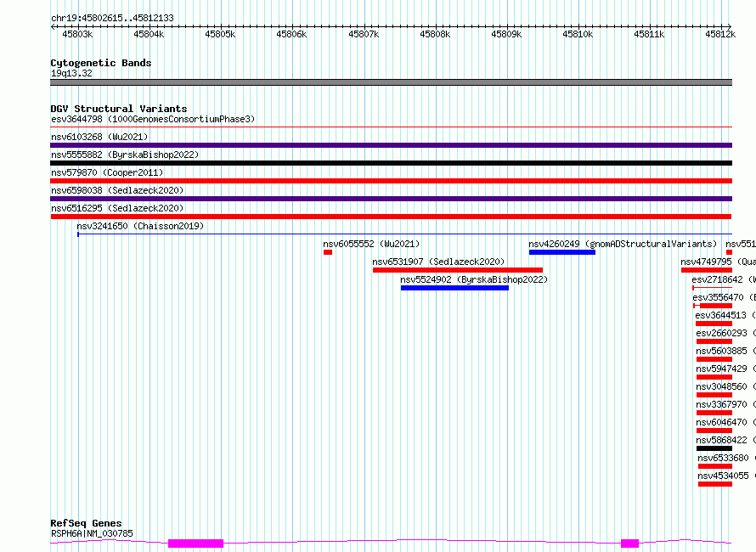This screenshot has height=552, width=756.
Task: Click the black bar under nsv5555882
Action: point(391,163)
